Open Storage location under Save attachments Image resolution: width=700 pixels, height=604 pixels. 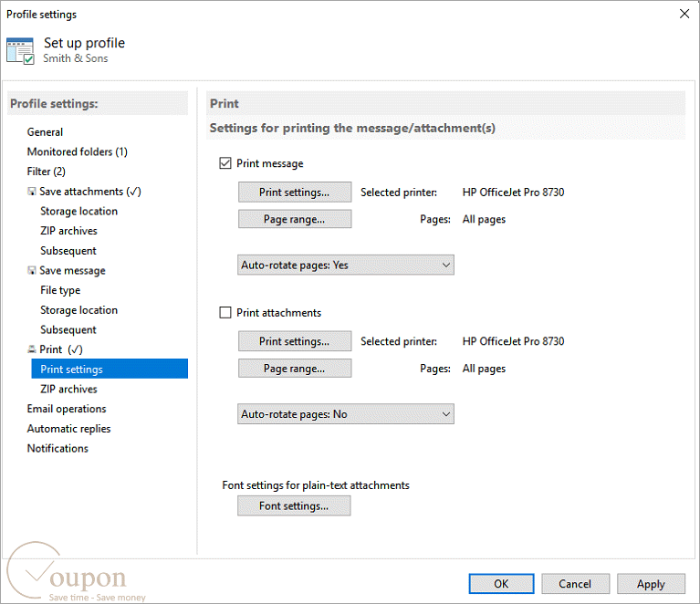pos(79,211)
